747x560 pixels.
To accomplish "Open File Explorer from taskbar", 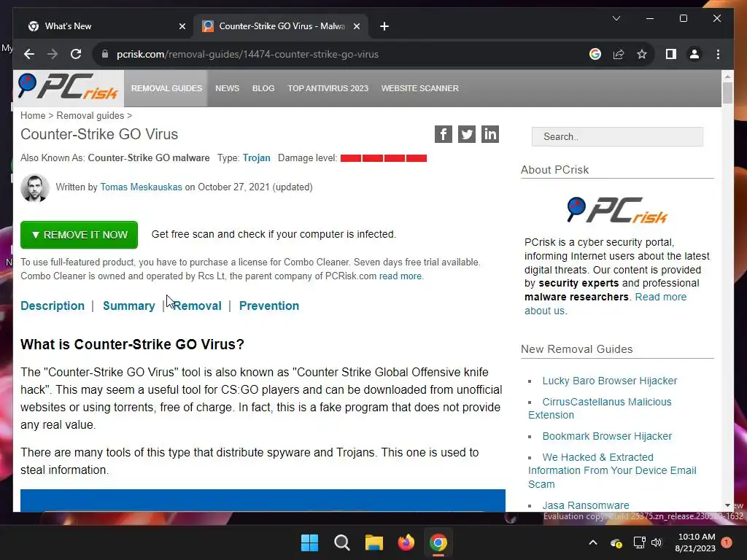I will point(374,542).
